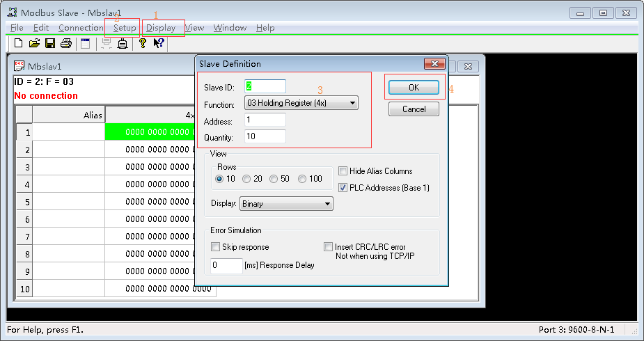644x341 pixels.
Task: Uncheck PLC Addresses (Base 1) checkbox
Action: point(343,187)
